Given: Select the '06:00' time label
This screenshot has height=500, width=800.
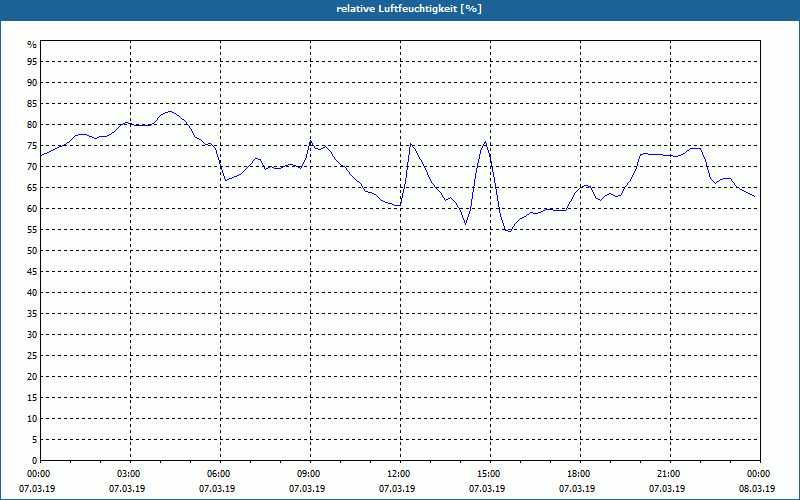Looking at the screenshot, I should tap(220, 474).
